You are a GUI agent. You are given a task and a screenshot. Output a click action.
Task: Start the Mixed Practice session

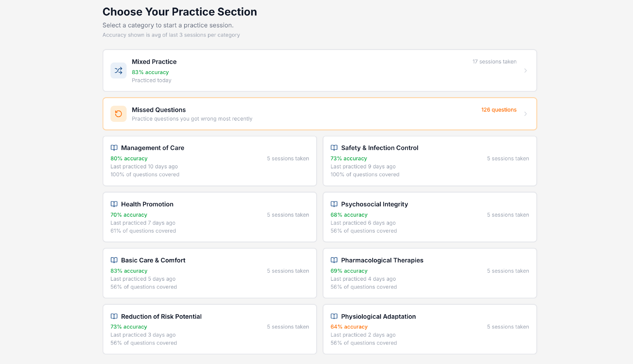[x=320, y=71]
